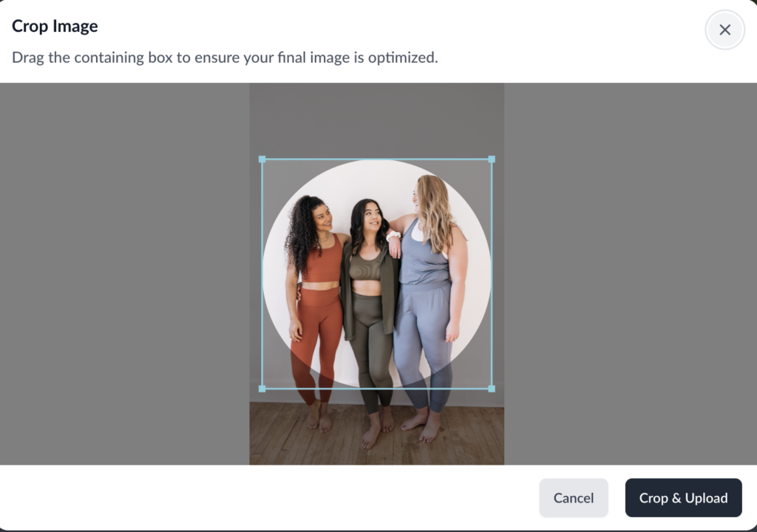Click the right edge of crop box
Viewport: 757px width, 532px height.
tap(492, 273)
